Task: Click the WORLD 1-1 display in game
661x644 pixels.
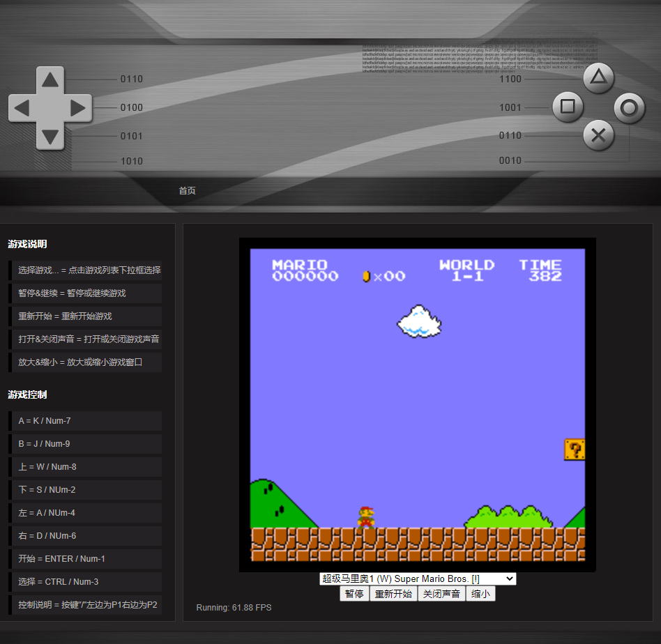Action: click(467, 270)
